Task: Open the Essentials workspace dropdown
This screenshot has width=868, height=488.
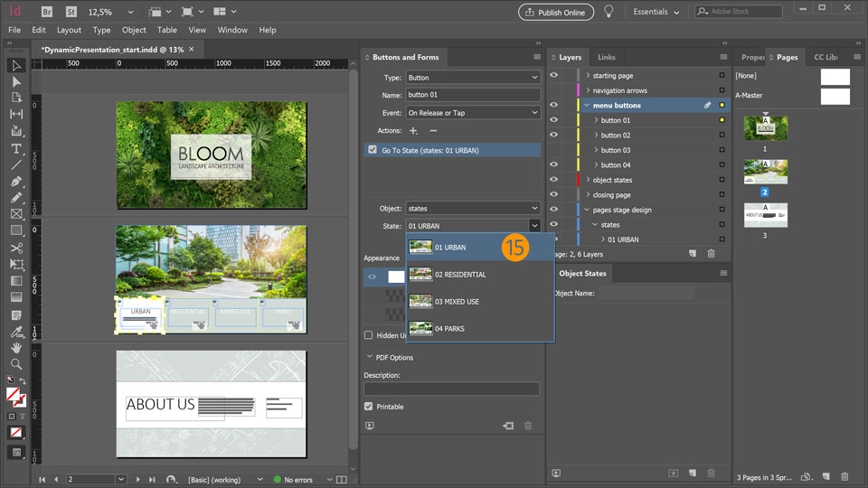Action: [x=656, y=12]
